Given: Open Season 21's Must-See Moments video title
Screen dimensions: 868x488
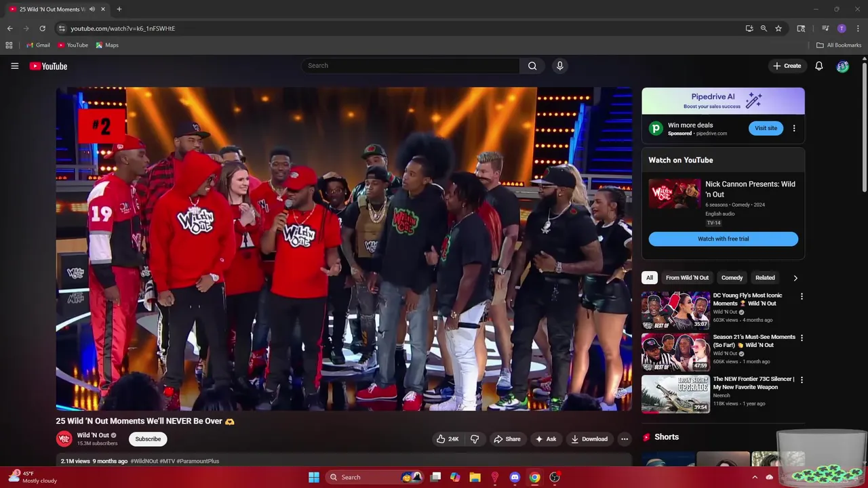Looking at the screenshot, I should pyautogui.click(x=754, y=341).
